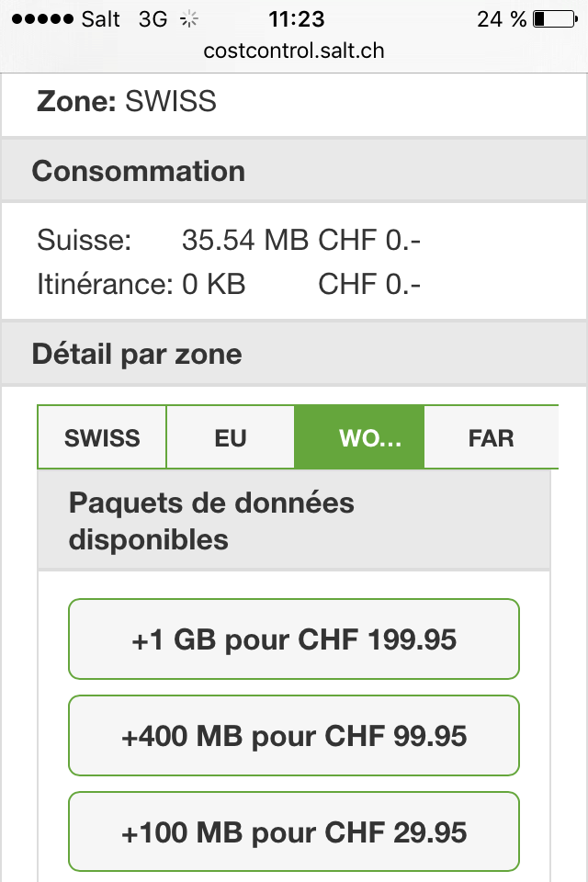Buy +400 MB pour CHF 99.95
Image resolution: width=588 pixels, height=882 pixels.
pyautogui.click(x=294, y=736)
